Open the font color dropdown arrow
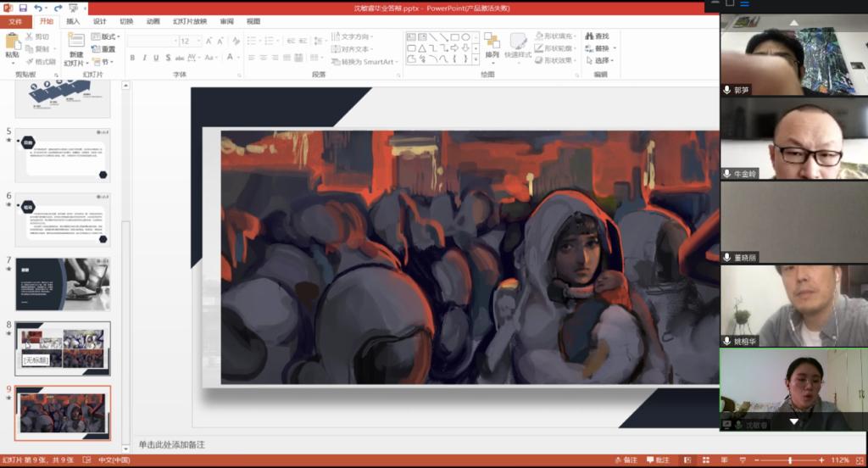This screenshot has width=868, height=468. click(238, 58)
